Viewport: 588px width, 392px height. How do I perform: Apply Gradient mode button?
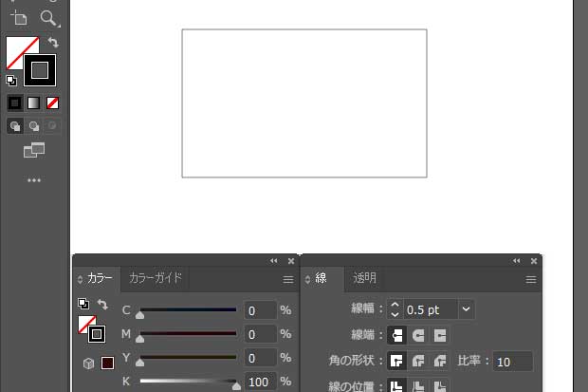point(33,103)
